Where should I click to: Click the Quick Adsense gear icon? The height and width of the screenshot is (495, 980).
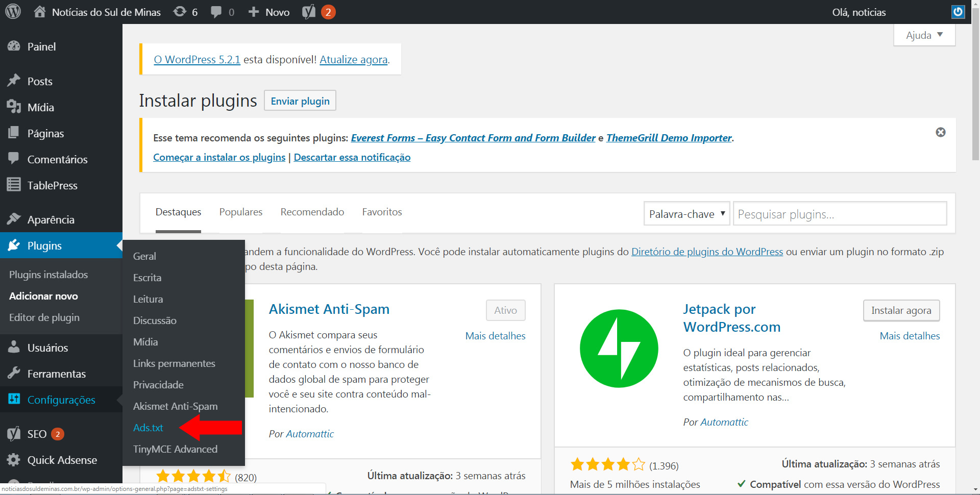point(14,460)
